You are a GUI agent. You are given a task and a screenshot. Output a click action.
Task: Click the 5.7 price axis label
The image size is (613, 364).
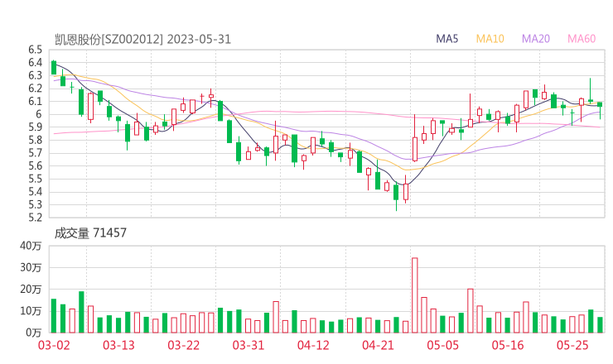[35, 153]
